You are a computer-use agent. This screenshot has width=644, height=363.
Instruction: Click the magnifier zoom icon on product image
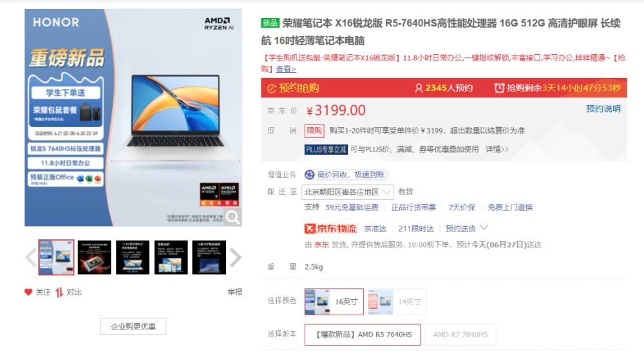tap(233, 217)
